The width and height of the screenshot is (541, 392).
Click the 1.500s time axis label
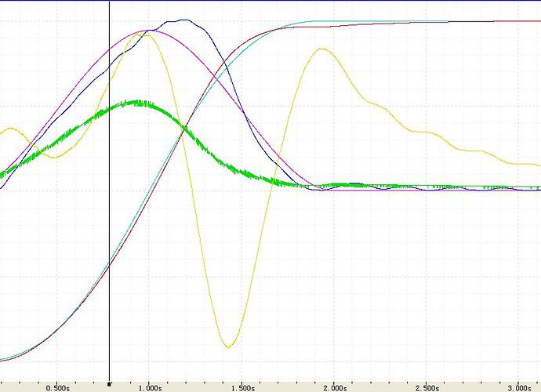pyautogui.click(x=242, y=389)
